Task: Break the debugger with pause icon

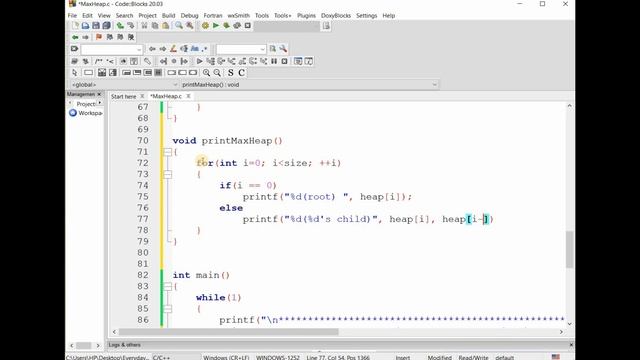Action: [x=274, y=61]
